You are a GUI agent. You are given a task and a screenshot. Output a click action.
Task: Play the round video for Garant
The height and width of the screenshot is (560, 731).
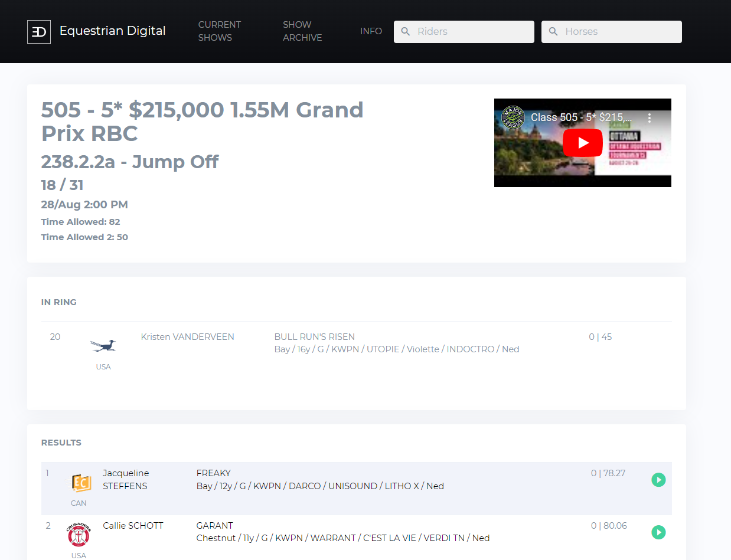point(658,532)
